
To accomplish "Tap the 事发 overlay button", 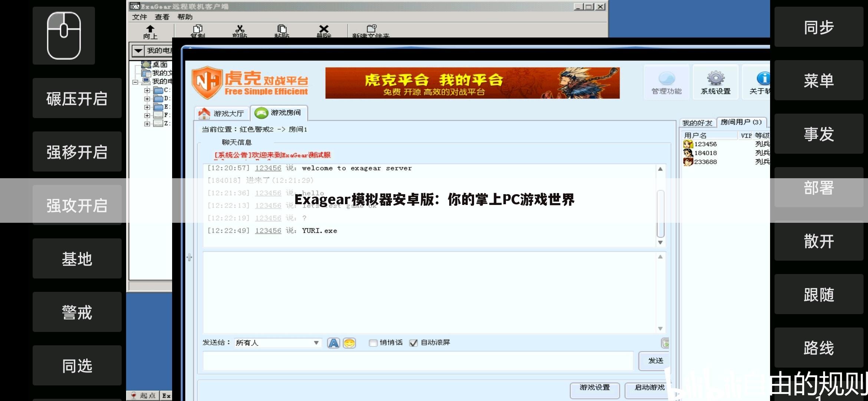I will 819,134.
